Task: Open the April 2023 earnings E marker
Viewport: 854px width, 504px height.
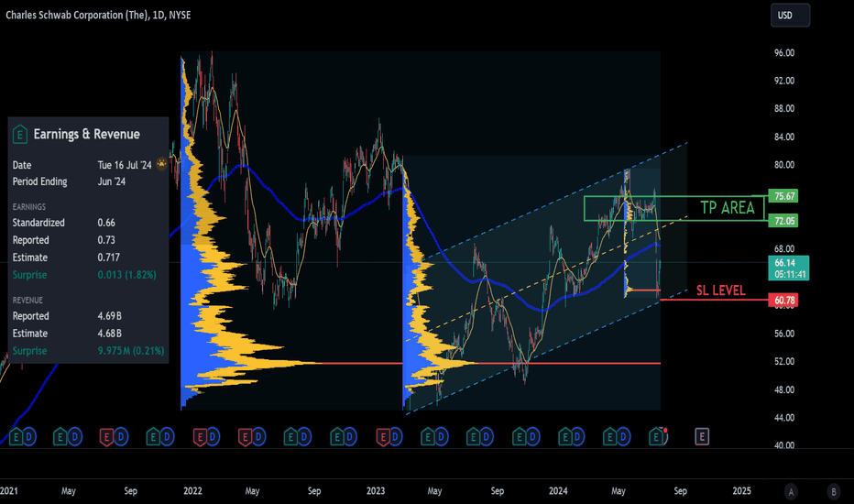Action: 428,437
